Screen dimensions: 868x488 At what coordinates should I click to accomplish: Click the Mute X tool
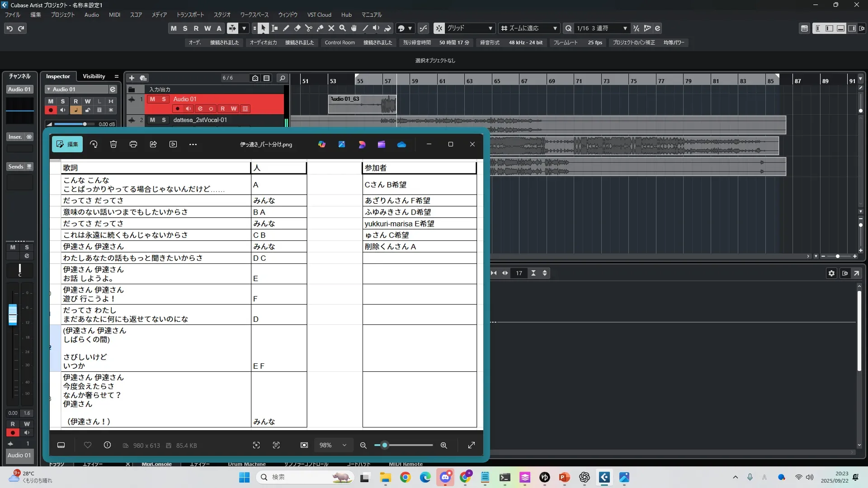click(331, 28)
